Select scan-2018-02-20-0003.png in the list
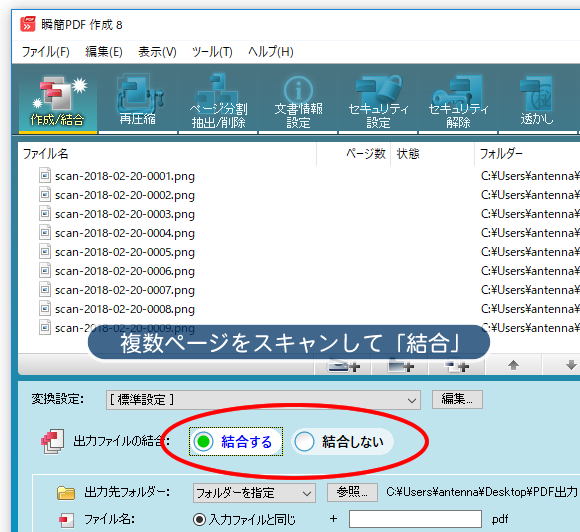Viewport: 580px width, 532px height. (x=125, y=214)
